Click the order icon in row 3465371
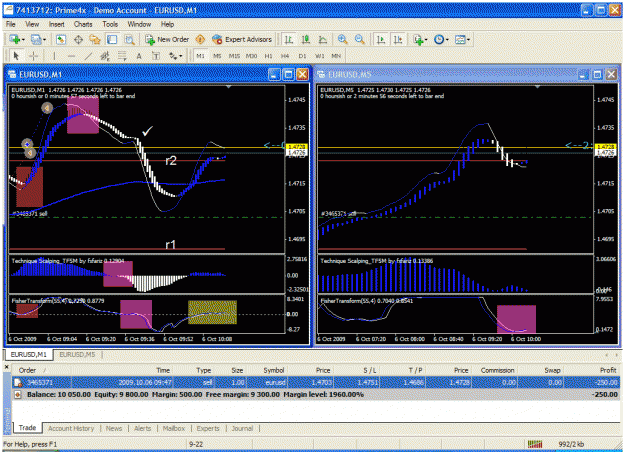The width and height of the screenshot is (625, 452). 18,383
